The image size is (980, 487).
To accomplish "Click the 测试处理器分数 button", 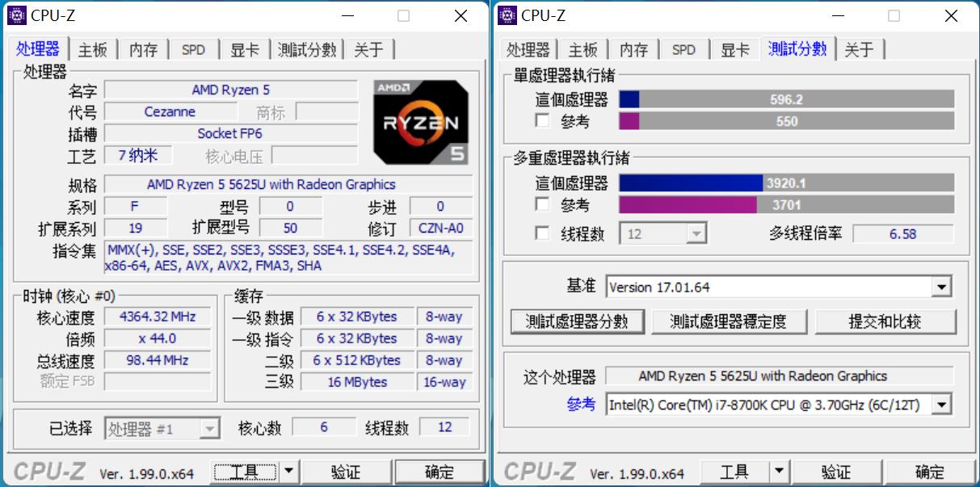I will coord(577,321).
